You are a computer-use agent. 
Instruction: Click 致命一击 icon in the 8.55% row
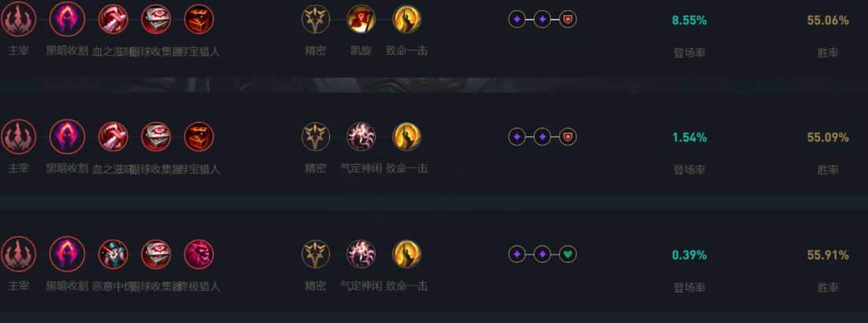(406, 20)
